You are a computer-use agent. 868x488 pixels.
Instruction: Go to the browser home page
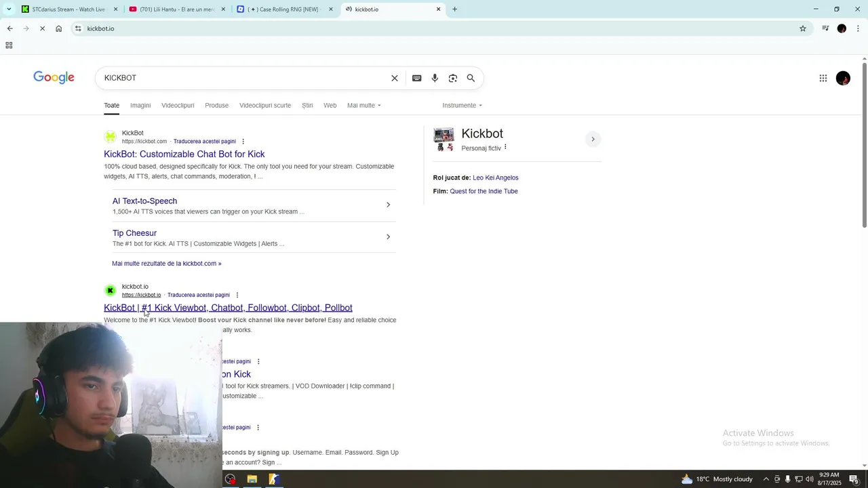click(x=59, y=28)
